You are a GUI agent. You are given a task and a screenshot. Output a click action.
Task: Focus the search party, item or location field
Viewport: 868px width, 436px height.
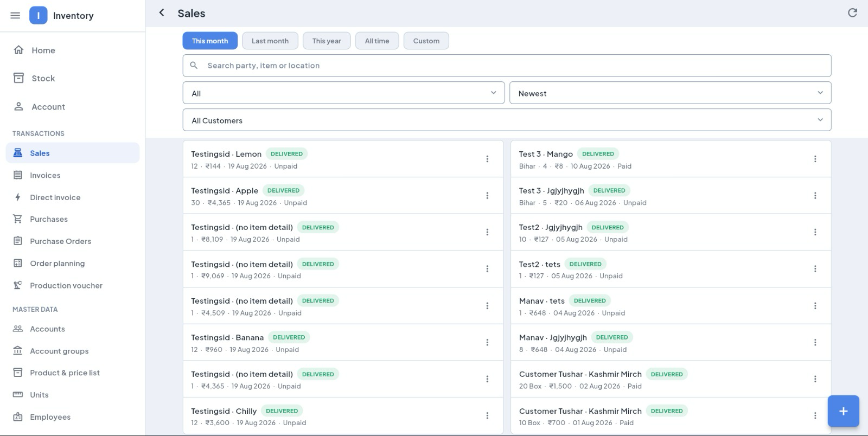(507, 66)
